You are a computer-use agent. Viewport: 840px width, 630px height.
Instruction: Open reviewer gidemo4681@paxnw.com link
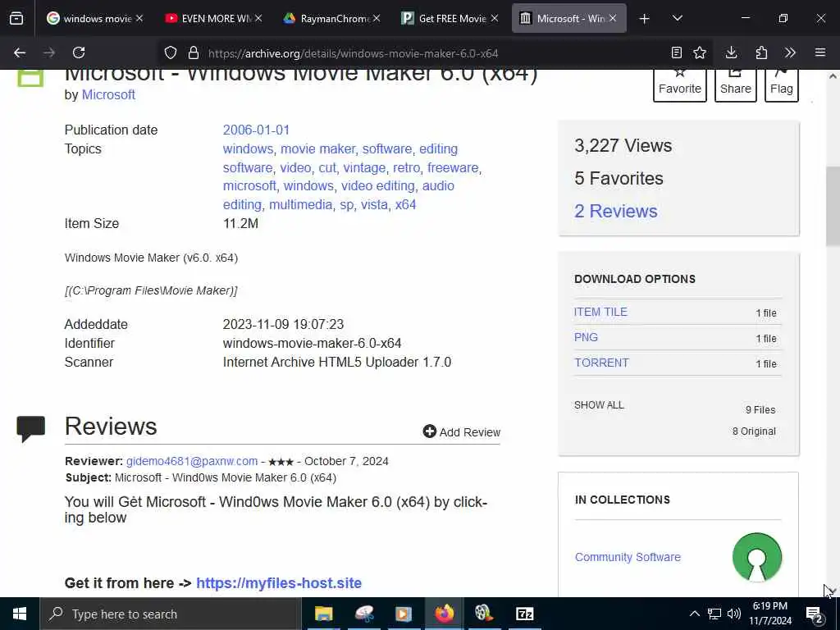pyautogui.click(x=192, y=461)
